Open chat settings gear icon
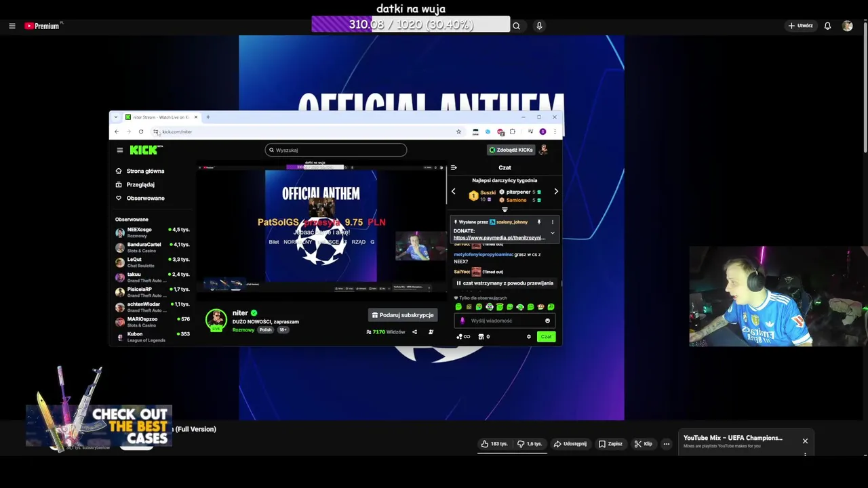Screen dimensions: 868x488 [529, 337]
